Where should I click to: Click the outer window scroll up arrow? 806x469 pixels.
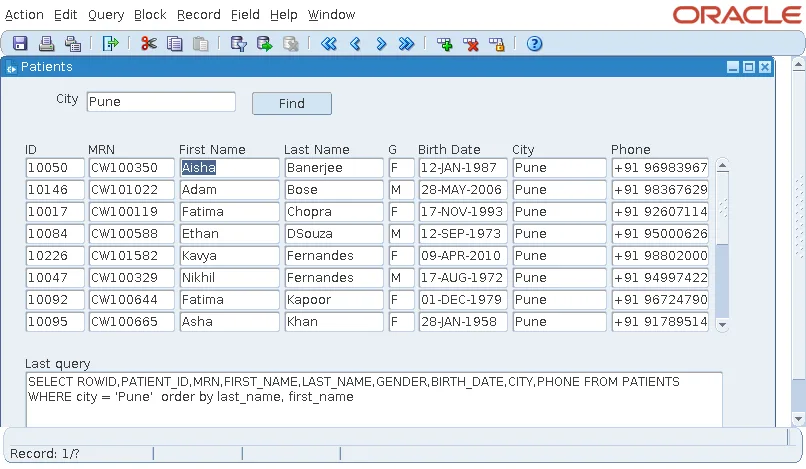(x=798, y=64)
